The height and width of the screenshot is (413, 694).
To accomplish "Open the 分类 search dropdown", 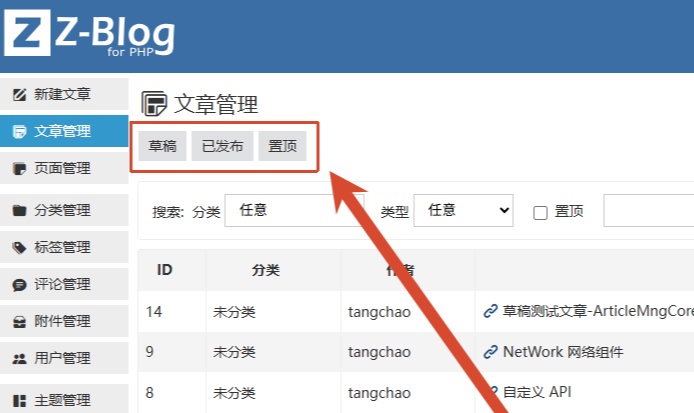I will point(294,210).
